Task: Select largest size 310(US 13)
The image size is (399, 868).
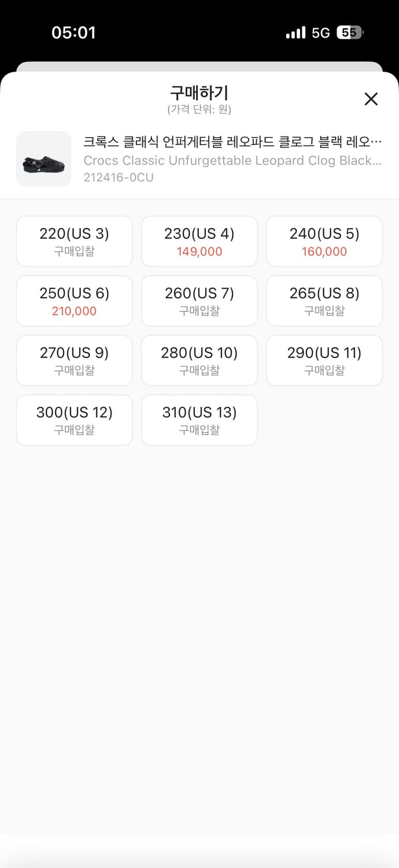Action: click(199, 420)
